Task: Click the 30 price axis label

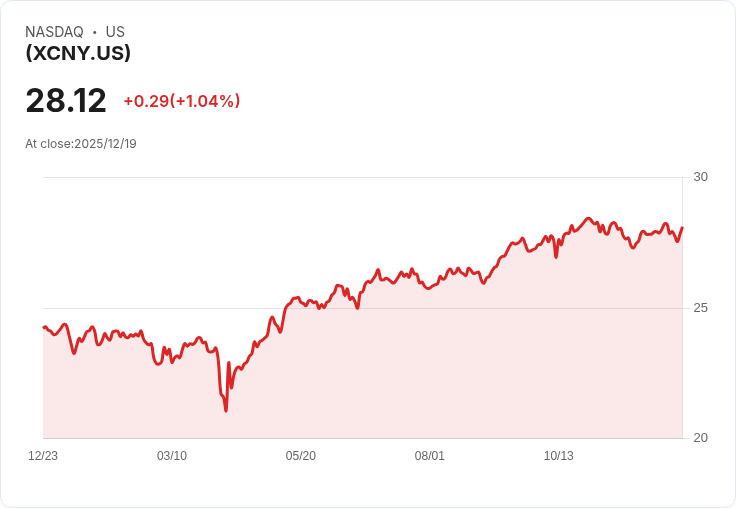Action: pyautogui.click(x=700, y=177)
